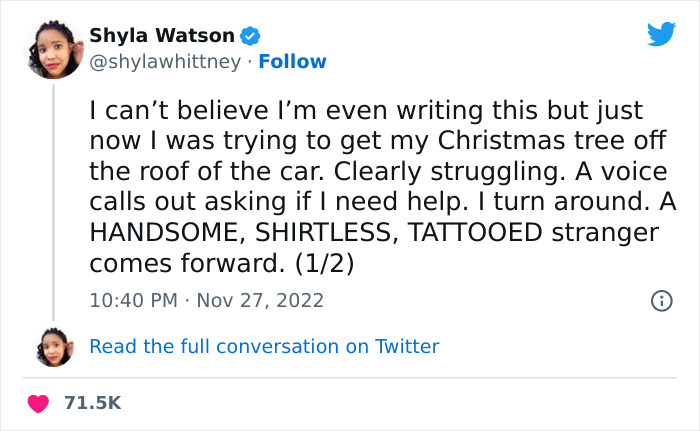Click the Shyla Watson display name
The image size is (700, 431).
click(162, 36)
